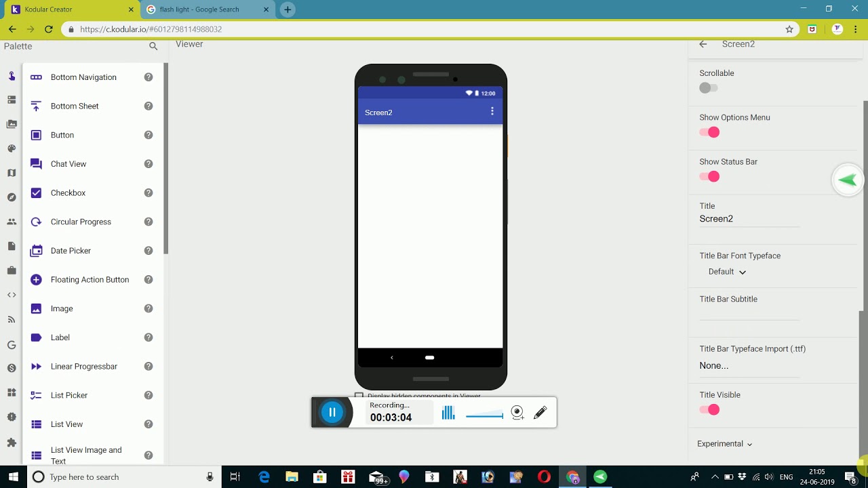This screenshot has height=488, width=868.
Task: Disable the Show Status Bar switch
Action: pos(709,177)
